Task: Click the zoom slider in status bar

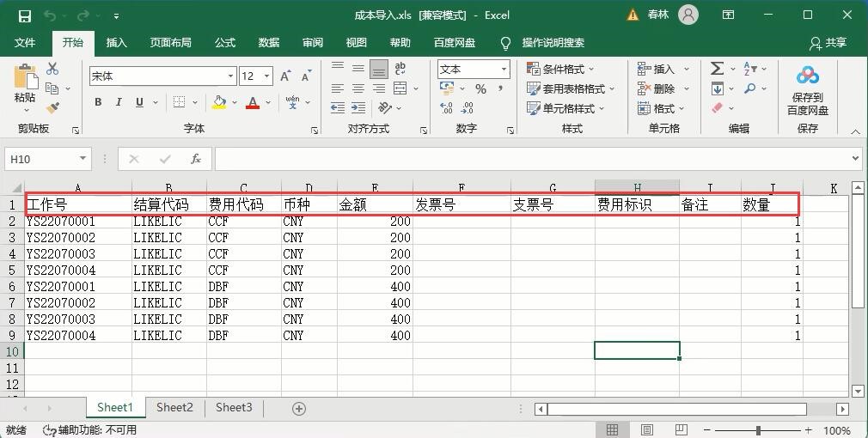Action: [x=757, y=429]
